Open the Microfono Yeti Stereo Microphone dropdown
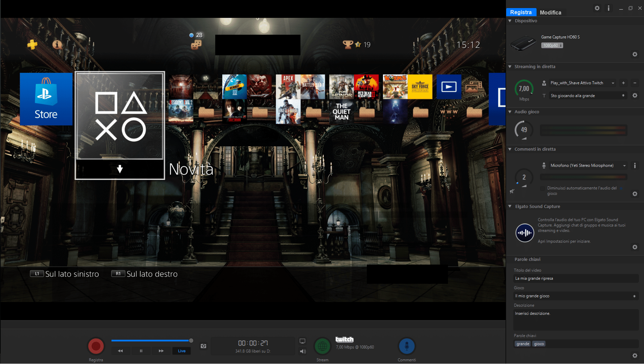This screenshot has width=644, height=364. point(588,165)
